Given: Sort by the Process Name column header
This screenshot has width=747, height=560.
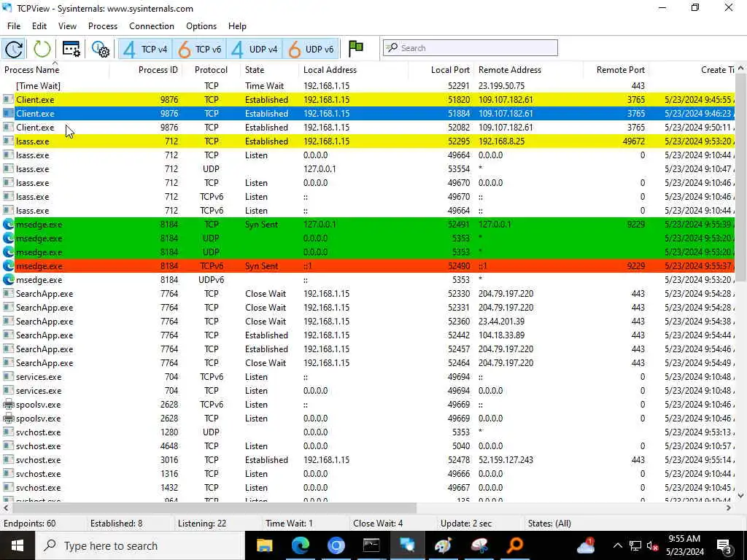Looking at the screenshot, I should point(32,70).
